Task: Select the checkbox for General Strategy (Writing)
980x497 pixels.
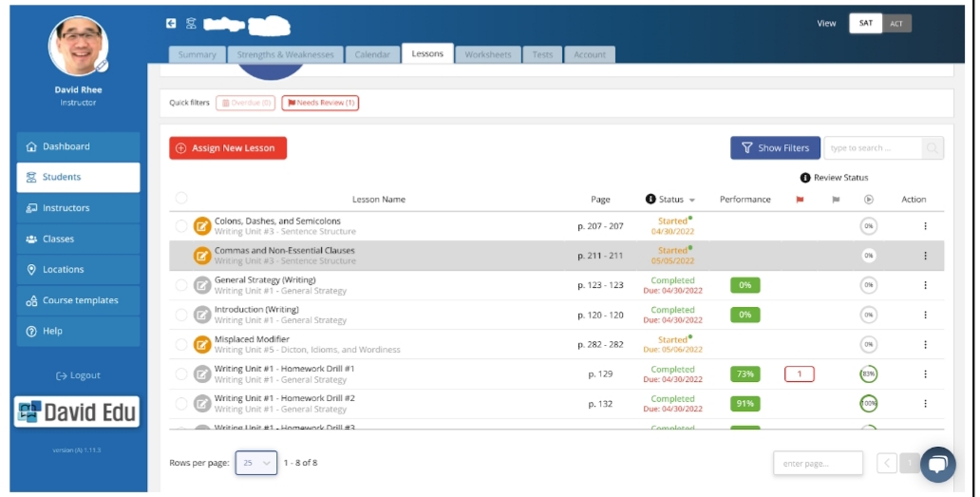Action: (x=181, y=285)
